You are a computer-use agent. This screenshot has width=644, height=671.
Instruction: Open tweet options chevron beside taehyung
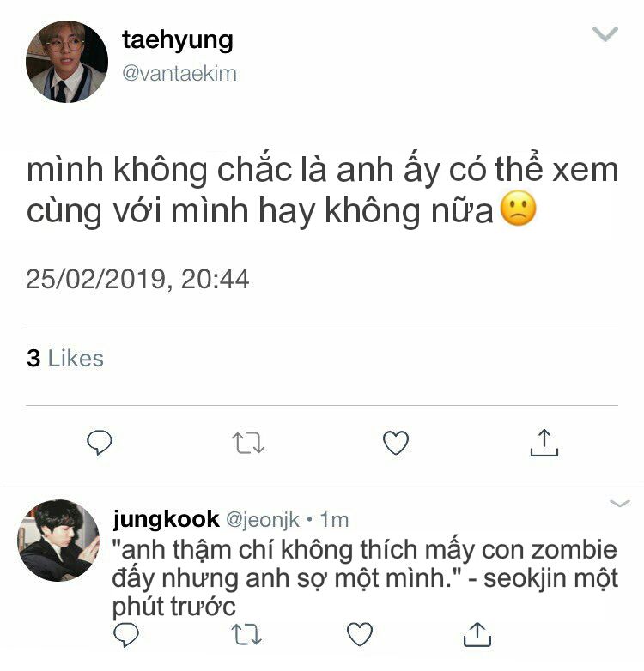[x=605, y=33]
